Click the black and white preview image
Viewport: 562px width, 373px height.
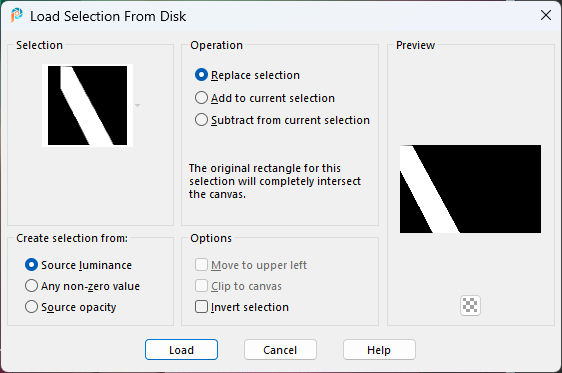click(x=470, y=189)
